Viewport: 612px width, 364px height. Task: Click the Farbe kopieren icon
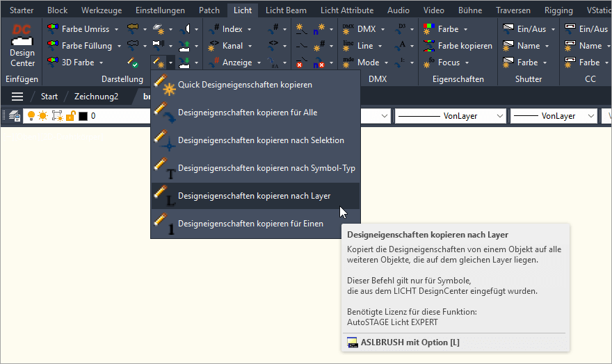429,46
